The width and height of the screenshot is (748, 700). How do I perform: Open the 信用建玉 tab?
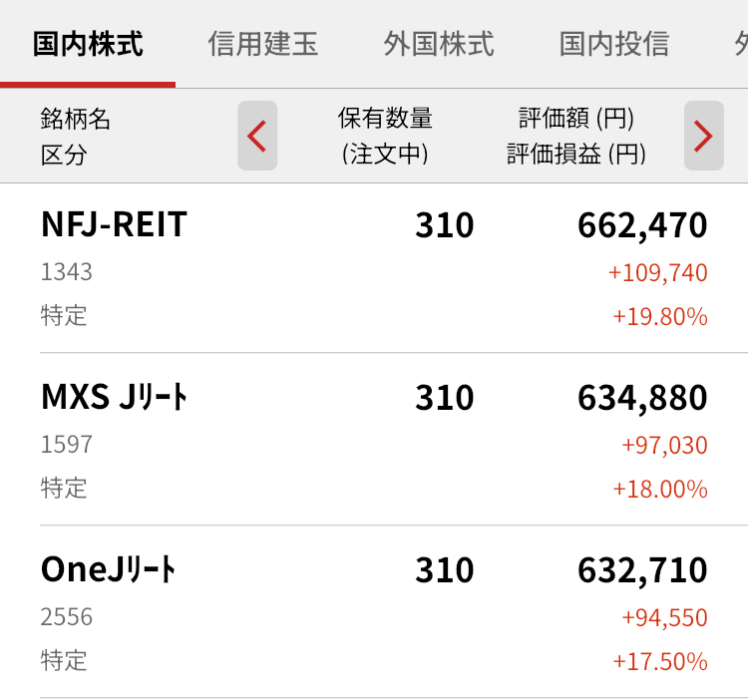point(263,44)
